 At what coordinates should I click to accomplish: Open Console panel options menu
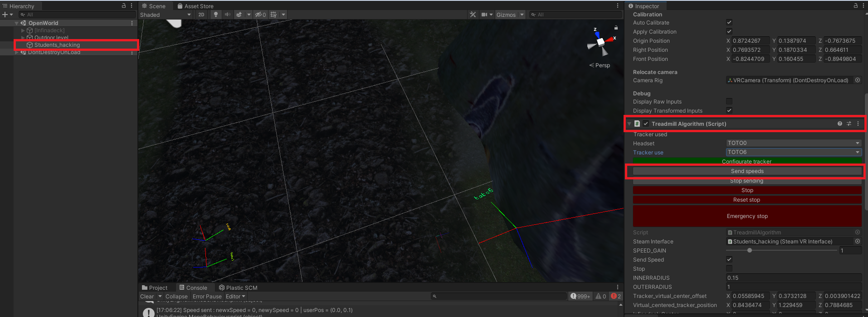point(618,287)
